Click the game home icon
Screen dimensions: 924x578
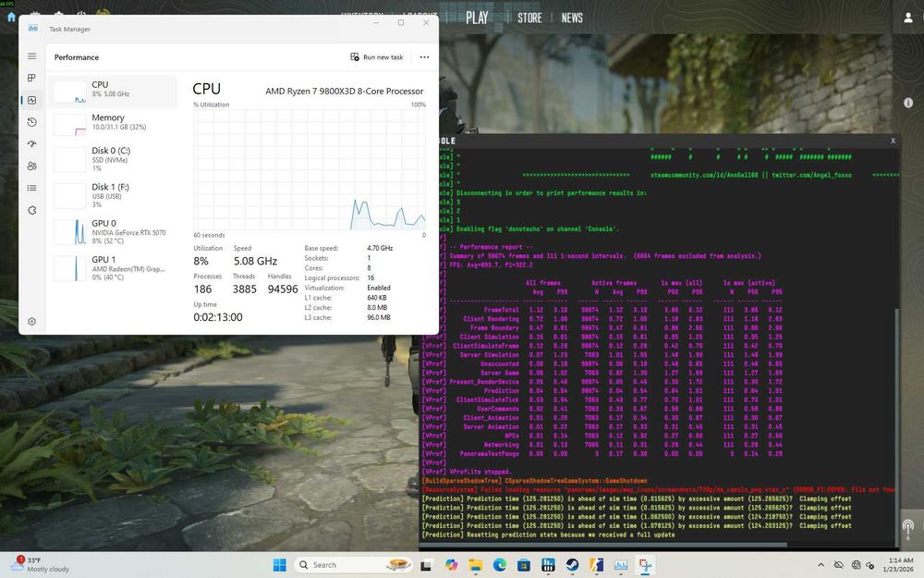pyautogui.click(x=11, y=17)
